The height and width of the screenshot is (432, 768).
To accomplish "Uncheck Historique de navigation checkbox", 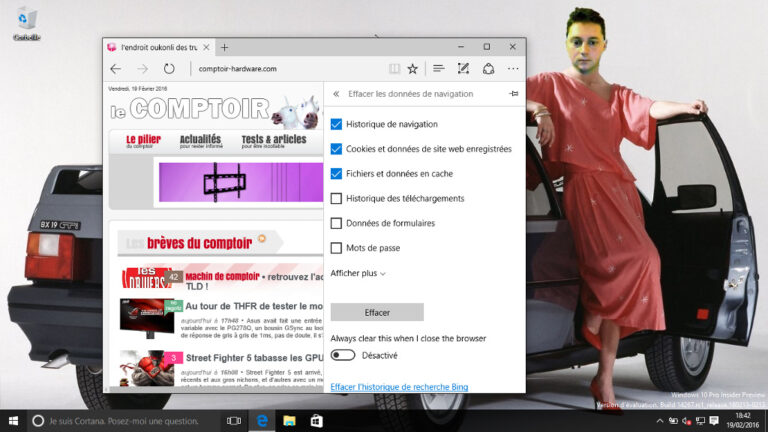I will 337,124.
